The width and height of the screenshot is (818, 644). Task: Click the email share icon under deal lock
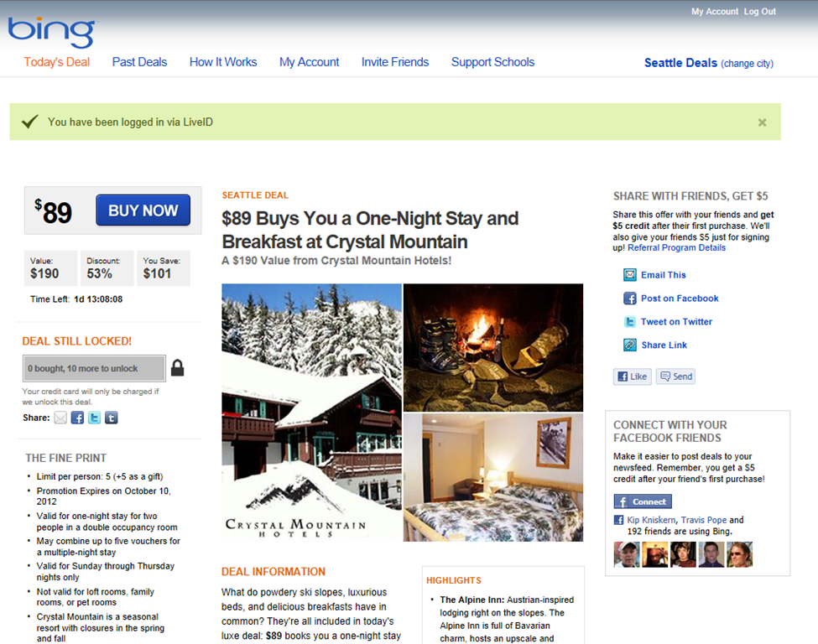[60, 418]
